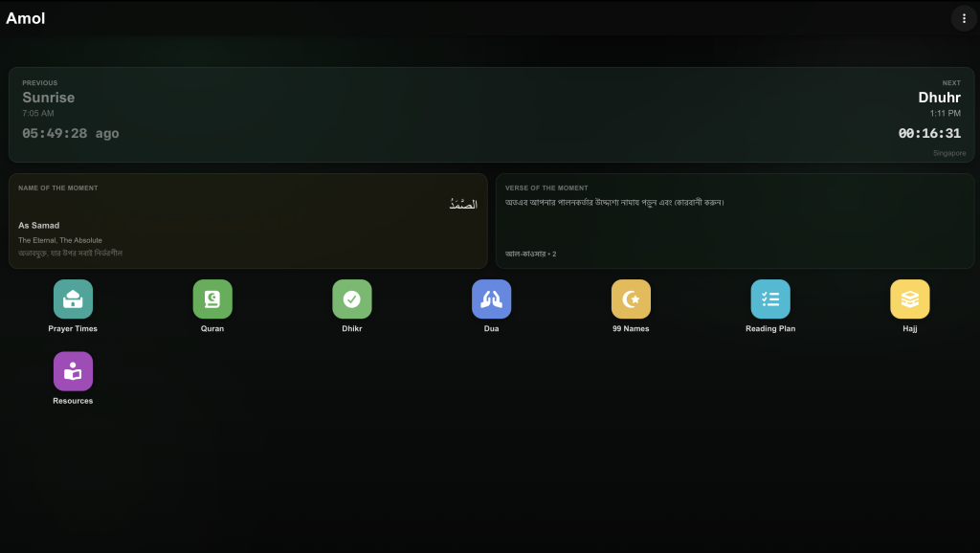Select the Name of the Moment card
The image size is (980, 553).
[x=248, y=221]
